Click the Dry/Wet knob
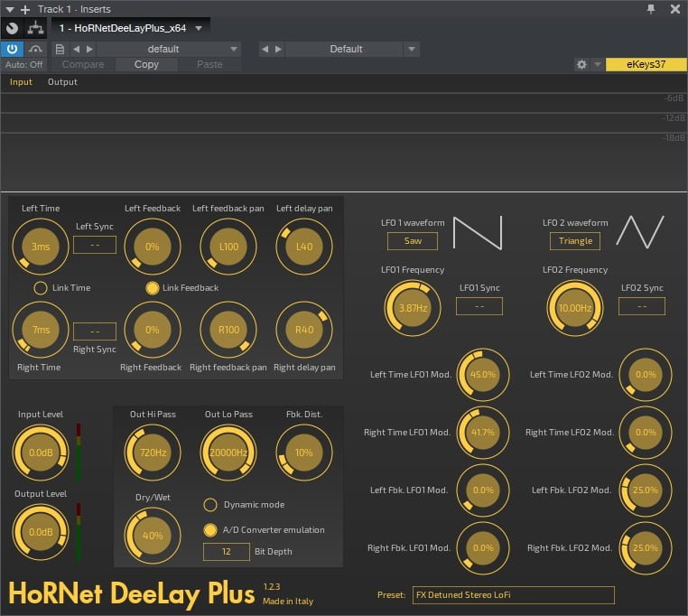 click(x=153, y=536)
